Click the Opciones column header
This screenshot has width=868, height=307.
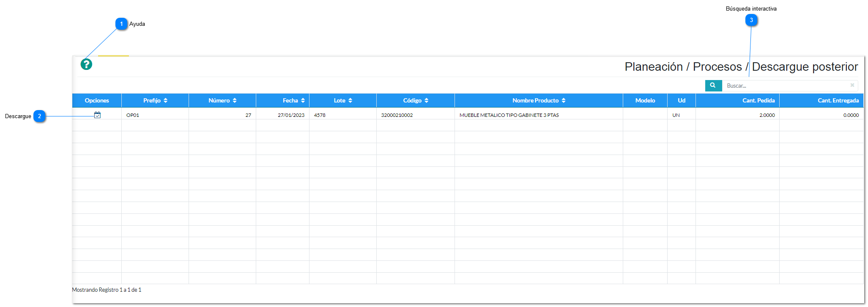tap(97, 100)
